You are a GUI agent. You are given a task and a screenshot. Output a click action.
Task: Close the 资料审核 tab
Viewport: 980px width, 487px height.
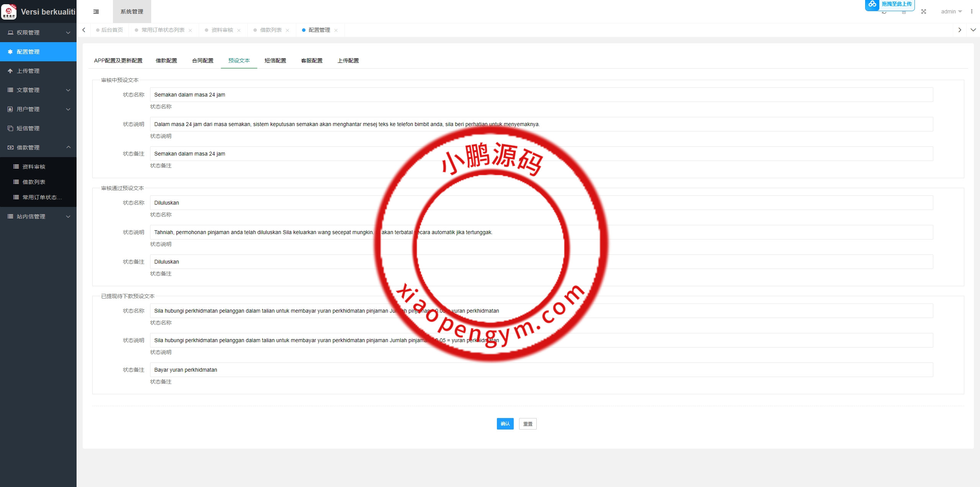click(239, 30)
